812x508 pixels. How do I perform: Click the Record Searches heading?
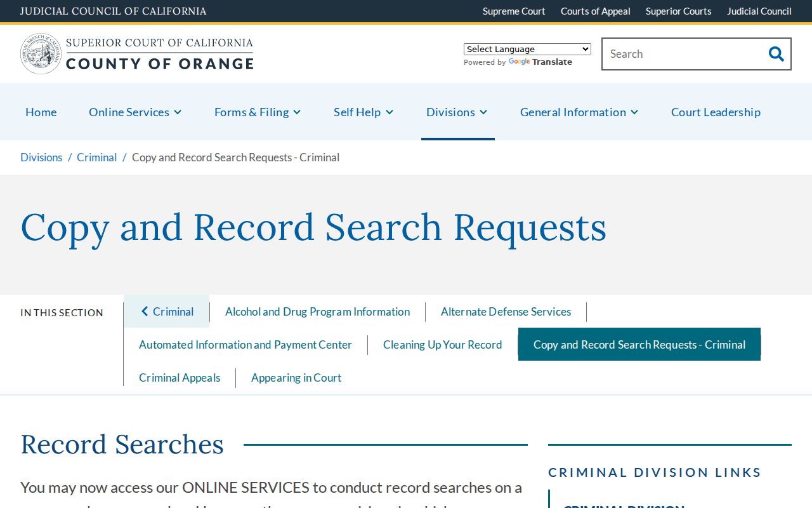click(x=122, y=444)
